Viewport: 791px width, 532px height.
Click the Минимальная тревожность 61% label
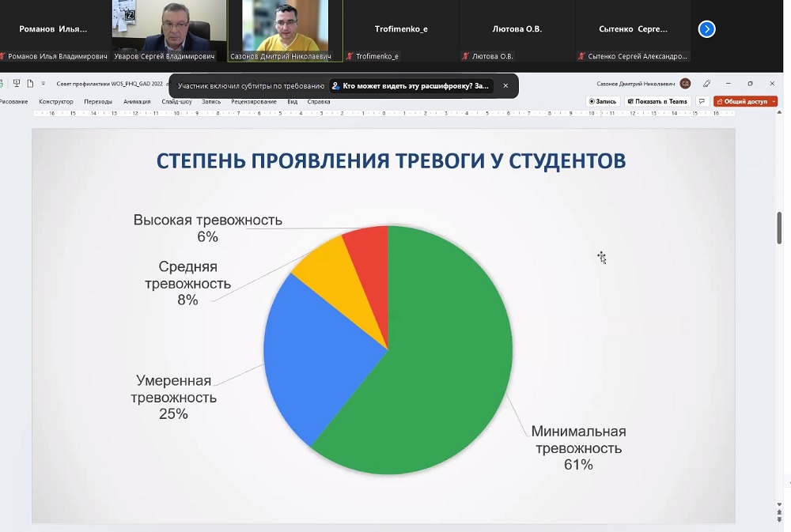tap(579, 447)
